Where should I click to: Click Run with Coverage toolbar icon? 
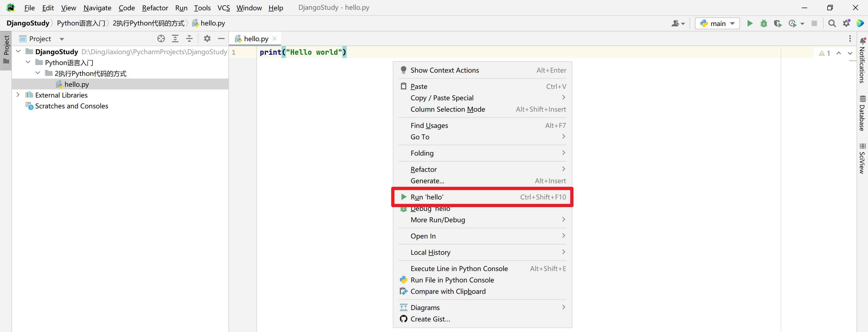tap(777, 23)
